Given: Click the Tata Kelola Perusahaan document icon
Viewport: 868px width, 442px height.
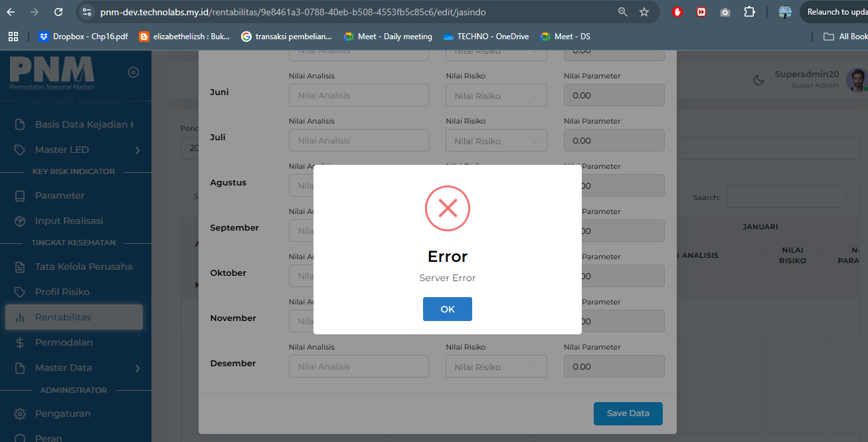Looking at the screenshot, I should click(20, 267).
